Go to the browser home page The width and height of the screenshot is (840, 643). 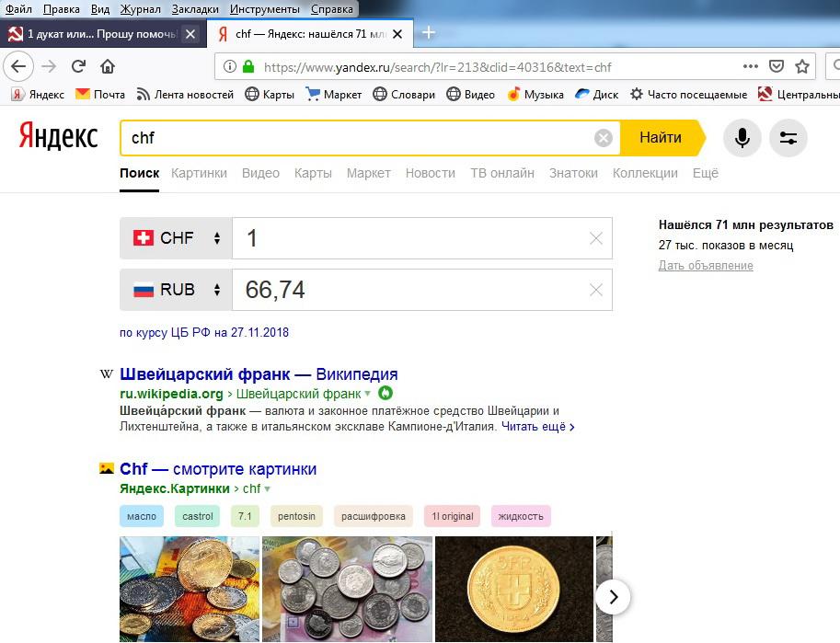108,66
